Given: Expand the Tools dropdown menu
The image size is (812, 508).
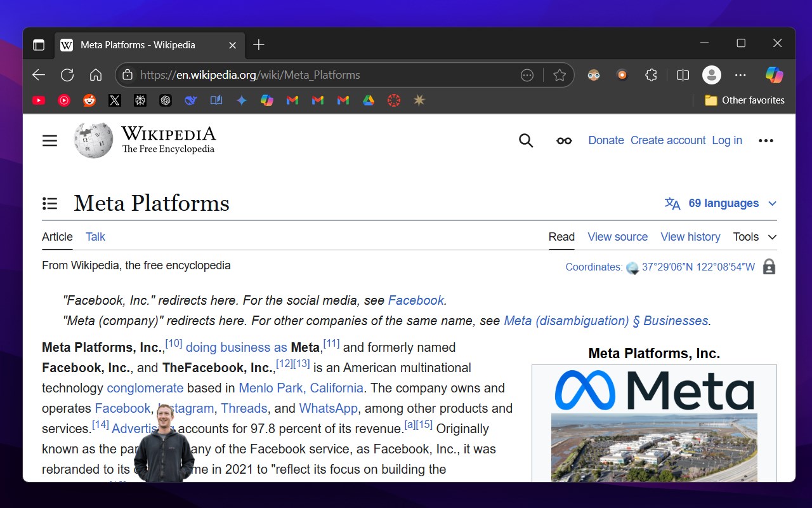Looking at the screenshot, I should pos(755,237).
